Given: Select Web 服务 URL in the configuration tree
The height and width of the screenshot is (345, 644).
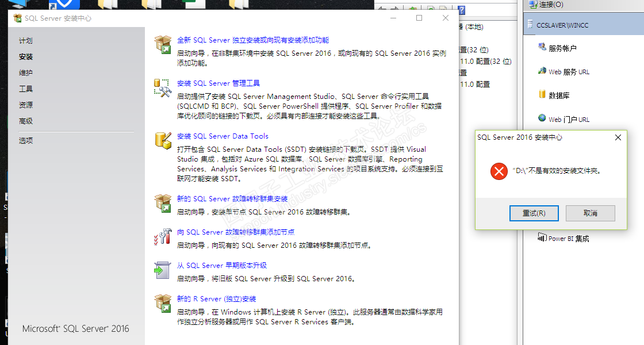Looking at the screenshot, I should coord(569,72).
